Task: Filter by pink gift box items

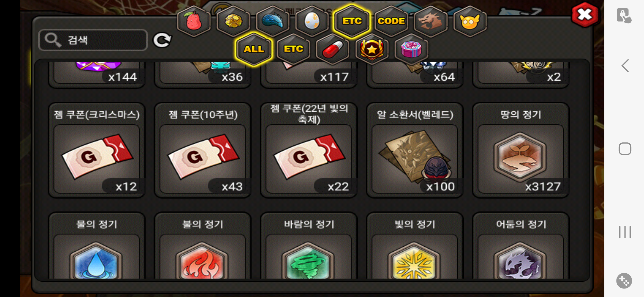Action: click(411, 49)
